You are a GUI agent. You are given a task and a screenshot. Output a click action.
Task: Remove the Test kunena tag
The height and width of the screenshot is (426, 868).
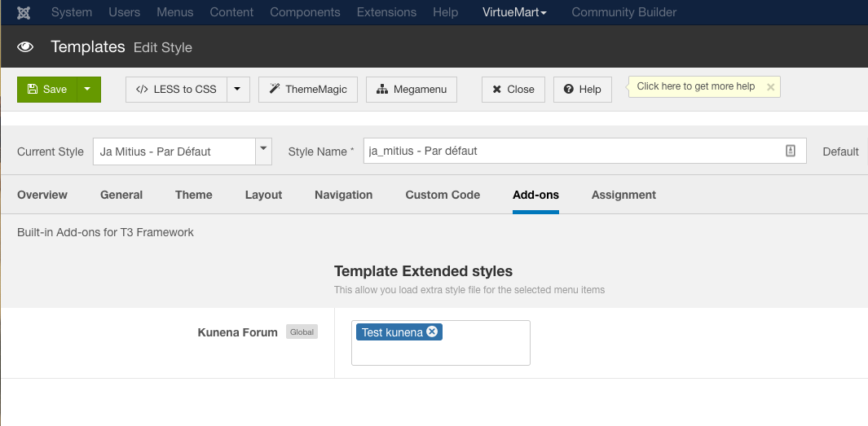[x=432, y=332]
